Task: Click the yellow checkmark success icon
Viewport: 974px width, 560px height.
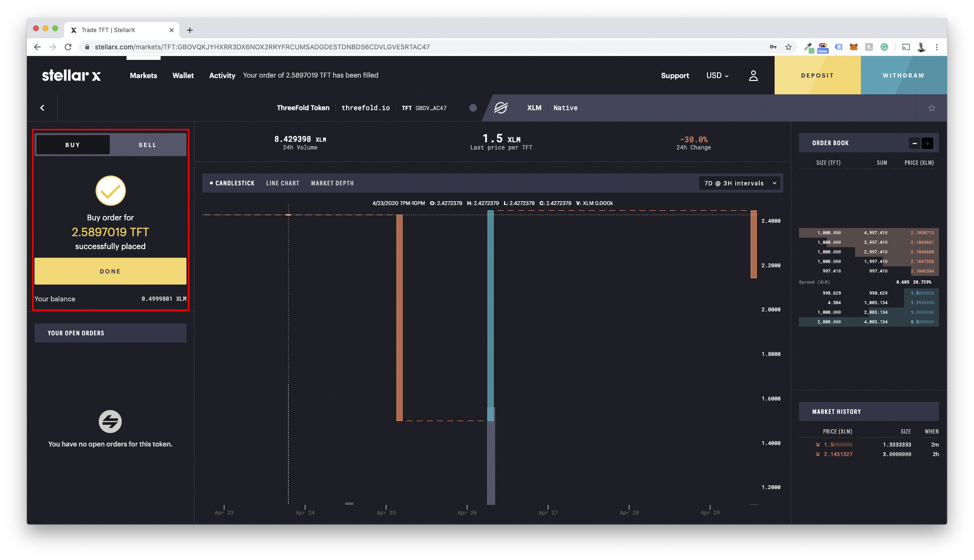Action: click(x=110, y=191)
